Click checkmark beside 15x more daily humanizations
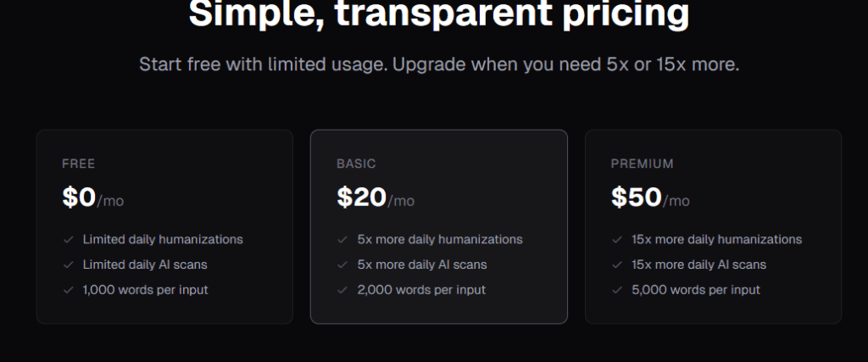 point(616,240)
